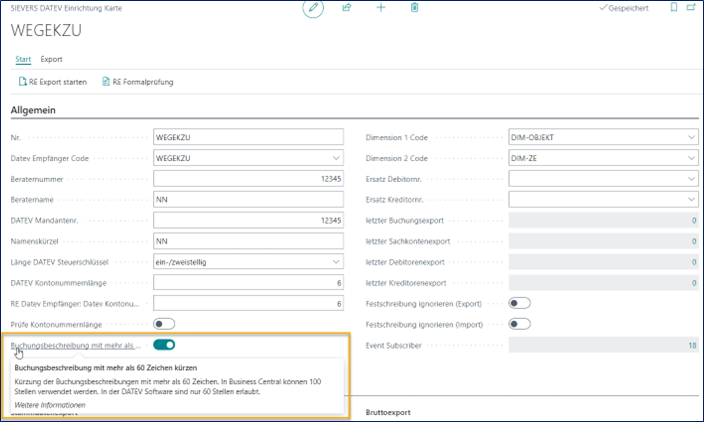Click Weitere Informationen link in tooltip
The width and height of the screenshot is (704, 422).
[44, 405]
